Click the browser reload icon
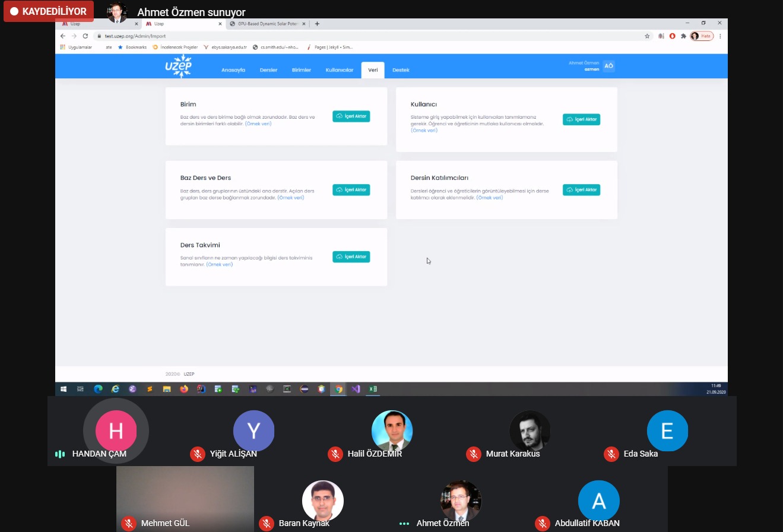The height and width of the screenshot is (532, 783). click(85, 36)
